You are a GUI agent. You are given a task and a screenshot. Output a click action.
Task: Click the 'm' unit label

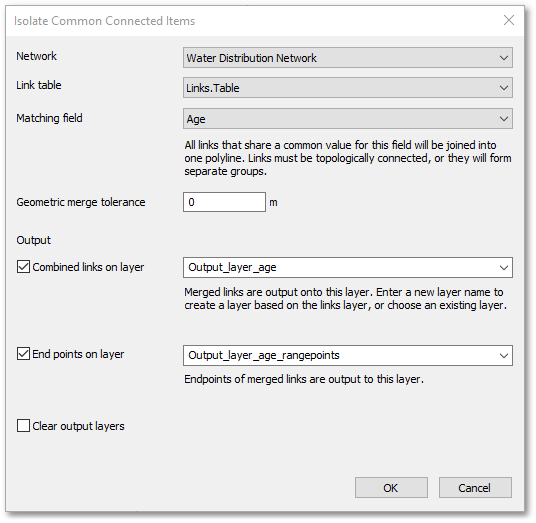[273, 203]
